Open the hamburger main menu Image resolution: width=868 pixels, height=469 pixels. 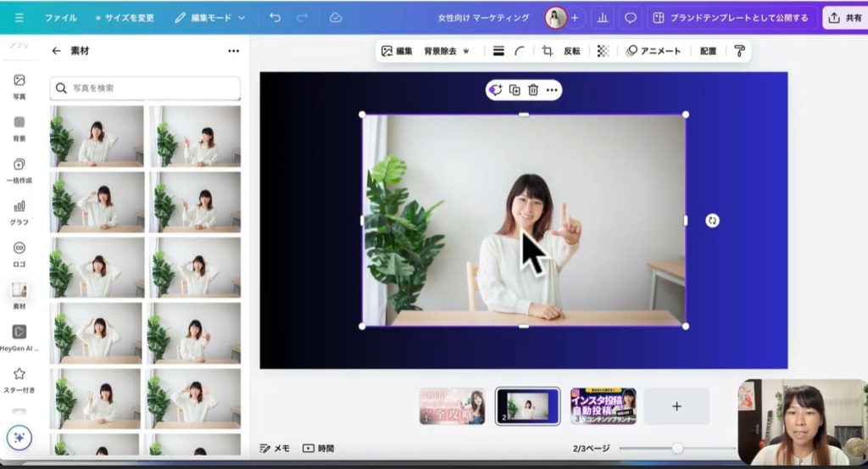(x=19, y=17)
